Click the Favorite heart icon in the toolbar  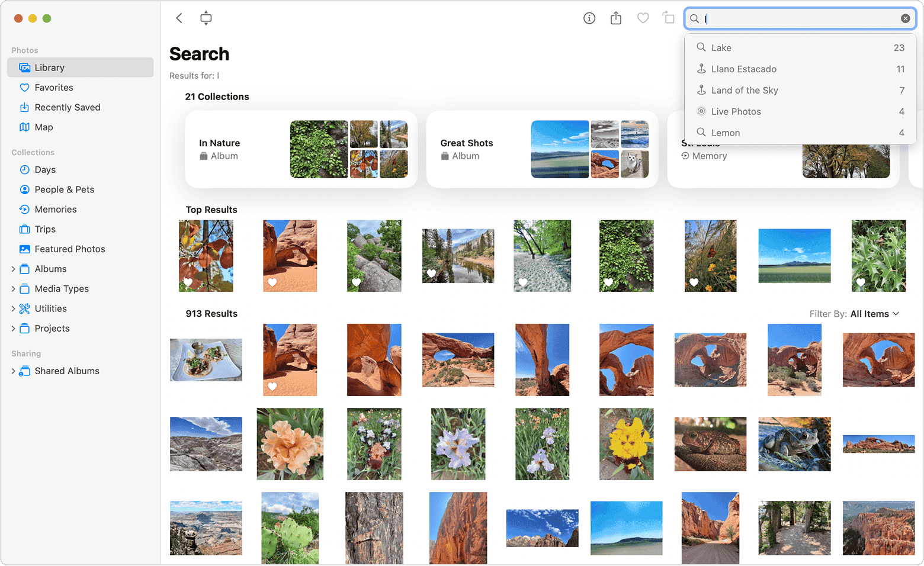643,18
